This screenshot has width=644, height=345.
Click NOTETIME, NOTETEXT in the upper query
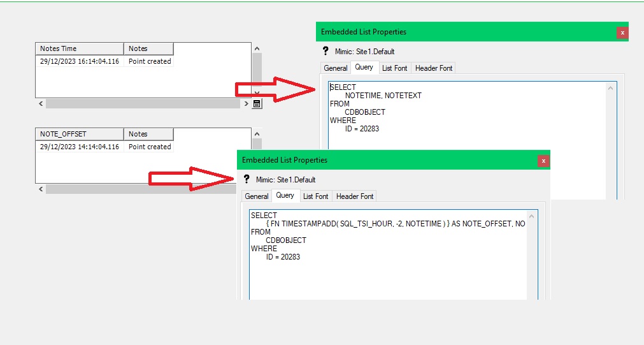point(383,96)
